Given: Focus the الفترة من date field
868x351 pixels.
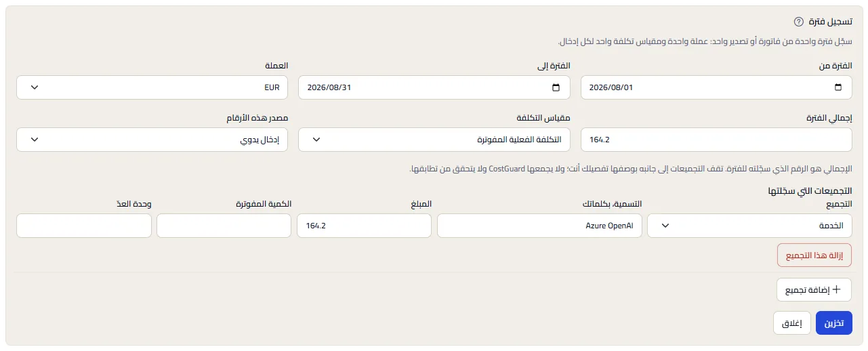Looking at the screenshot, I should tap(716, 87).
